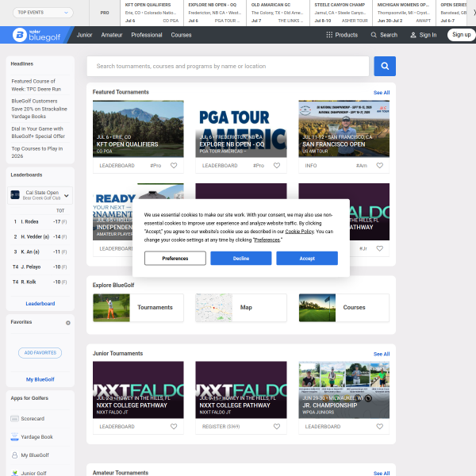Screen dimensions: 476x476
Task: Favorite the Jr. Championship card
Action: (379, 427)
